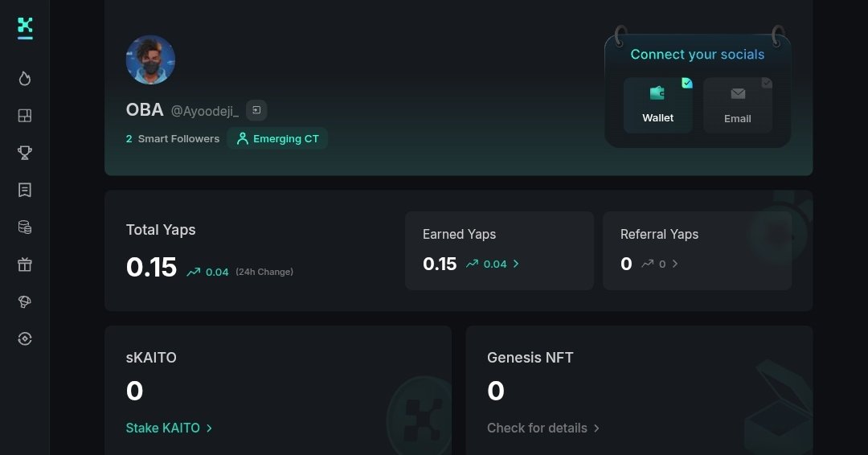This screenshot has height=455, width=868.
Task: Click the unchecked mark on Email card
Action: [767, 83]
